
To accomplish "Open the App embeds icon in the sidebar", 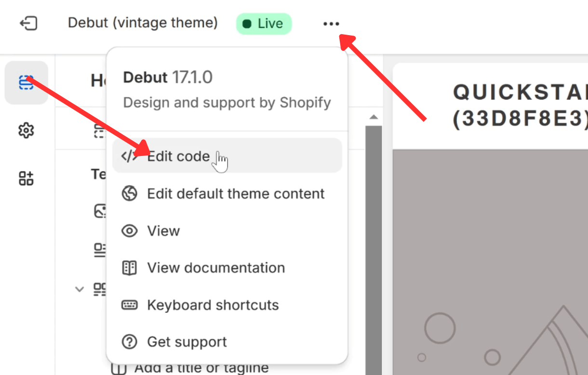I will click(26, 178).
